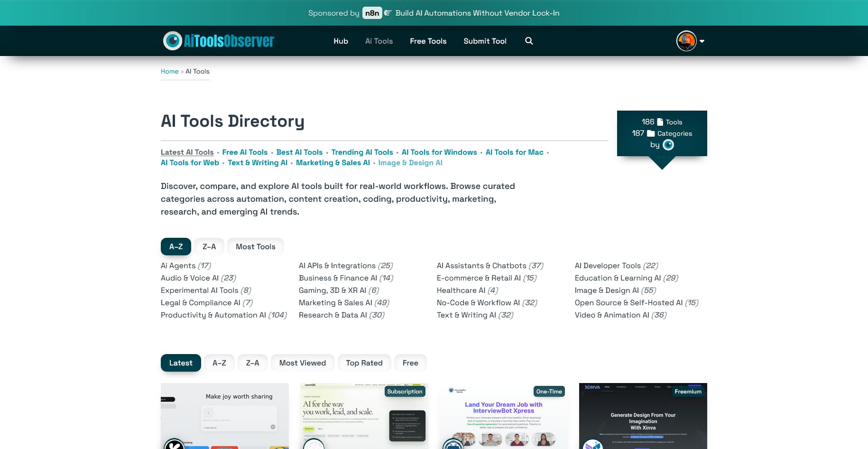Open Education & Learning AI category
Screen dimensions: 868x449
[627, 278]
